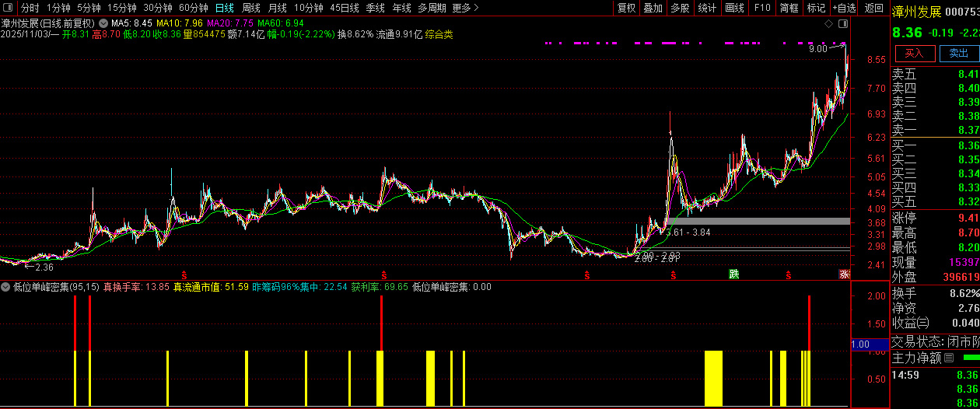
Task: Open the 多周期 multi-period view
Action: (432, 8)
